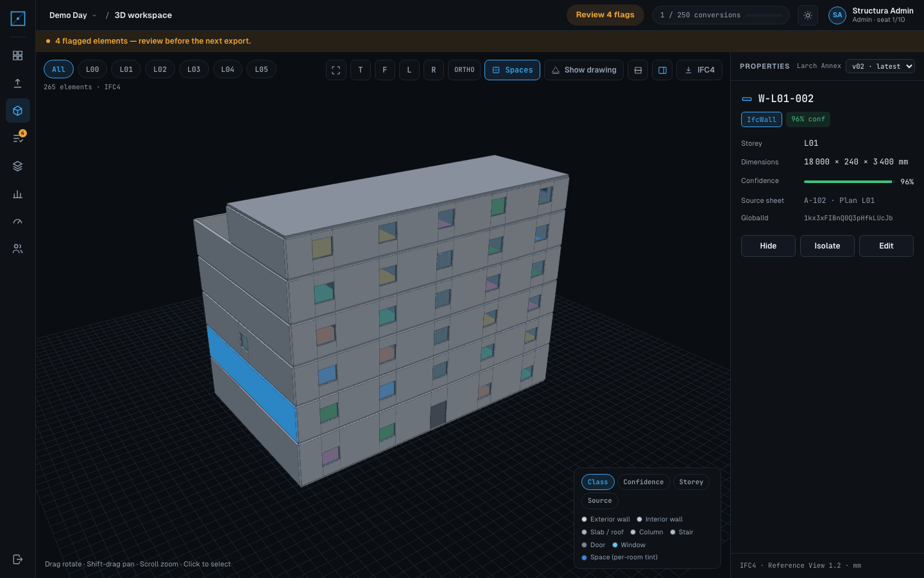Screen dimensions: 924x578
Task: Click the Slab / roof legend entry
Action: [x=603, y=532]
